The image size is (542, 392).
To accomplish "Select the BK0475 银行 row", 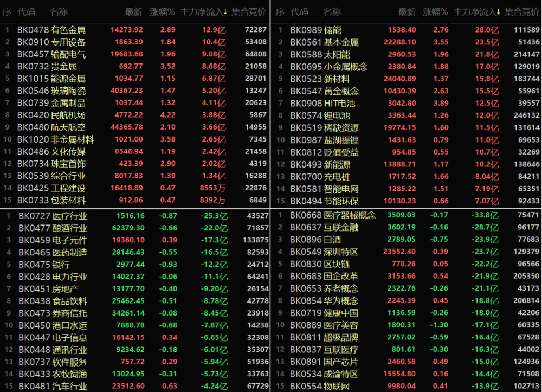I will pyautogui.click(x=135, y=265).
